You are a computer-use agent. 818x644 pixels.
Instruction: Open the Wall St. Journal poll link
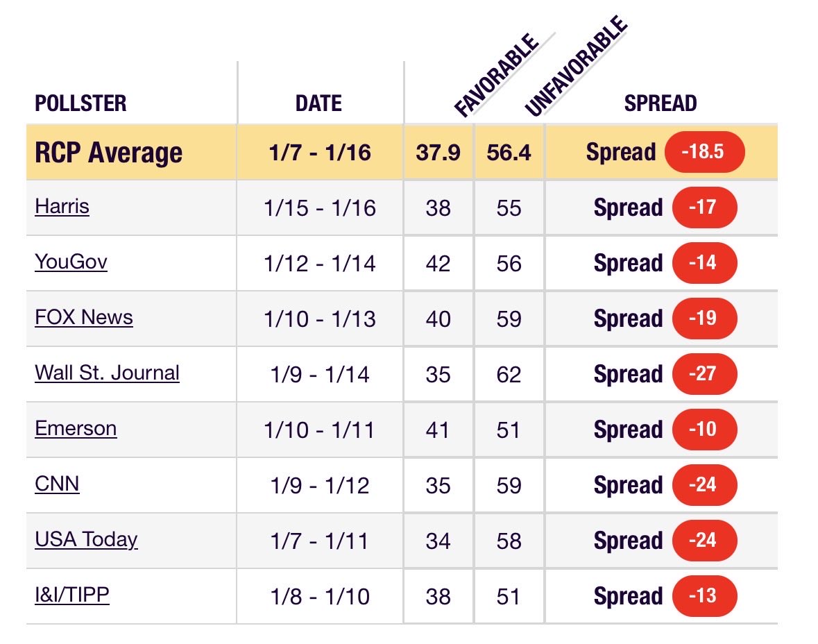(107, 373)
